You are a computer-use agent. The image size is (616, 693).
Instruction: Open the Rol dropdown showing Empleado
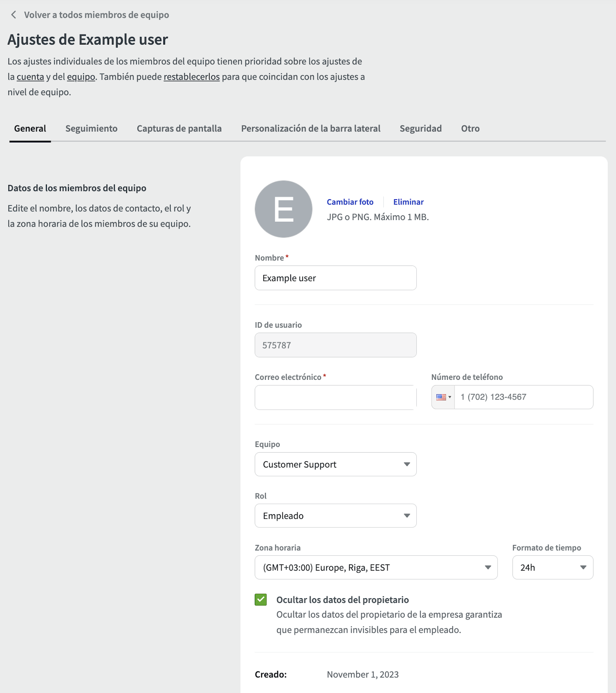335,516
